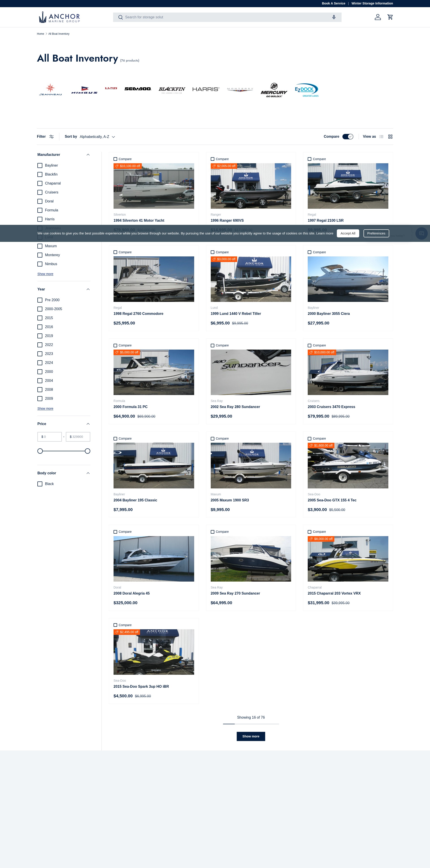This screenshot has width=430, height=868.
Task: Check the Blackfin manufacturer filter
Action: 40,174
